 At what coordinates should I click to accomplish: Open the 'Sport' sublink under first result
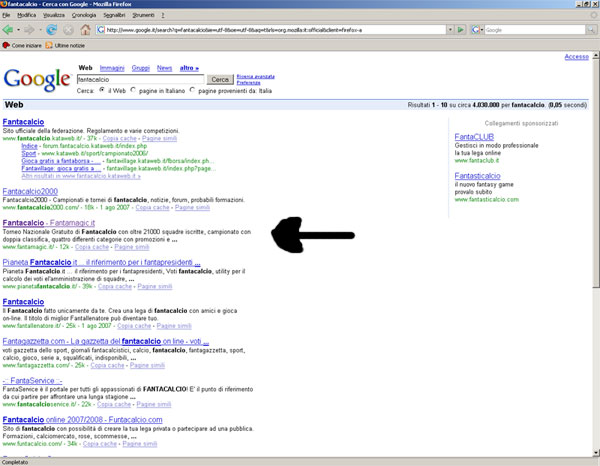29,153
